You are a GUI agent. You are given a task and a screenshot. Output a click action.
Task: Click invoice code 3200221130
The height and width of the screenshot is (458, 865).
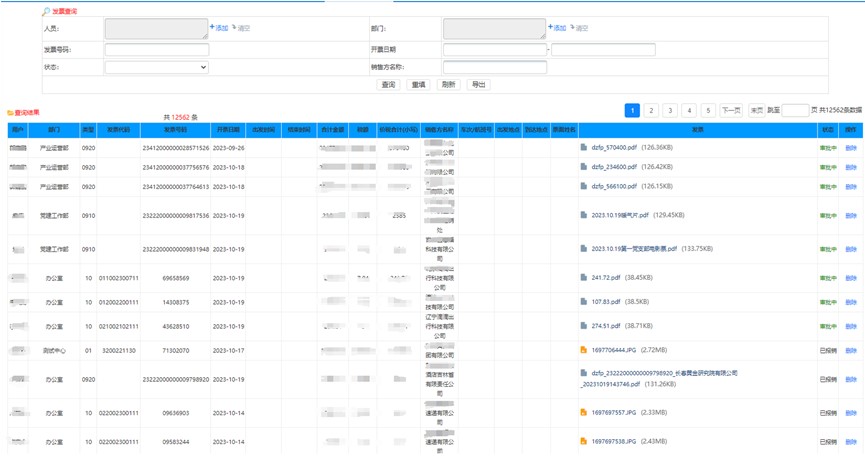[x=119, y=350]
